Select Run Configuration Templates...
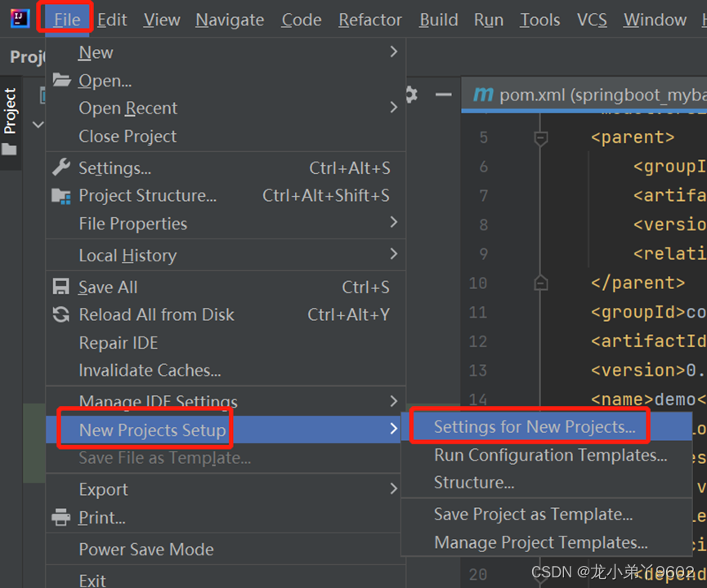This screenshot has width=707, height=588. coord(547,455)
